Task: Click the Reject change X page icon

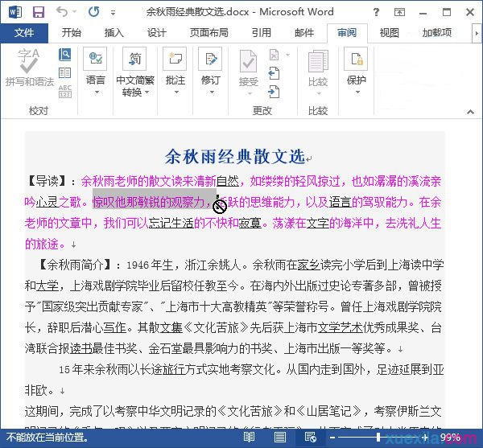Action: click(x=275, y=55)
